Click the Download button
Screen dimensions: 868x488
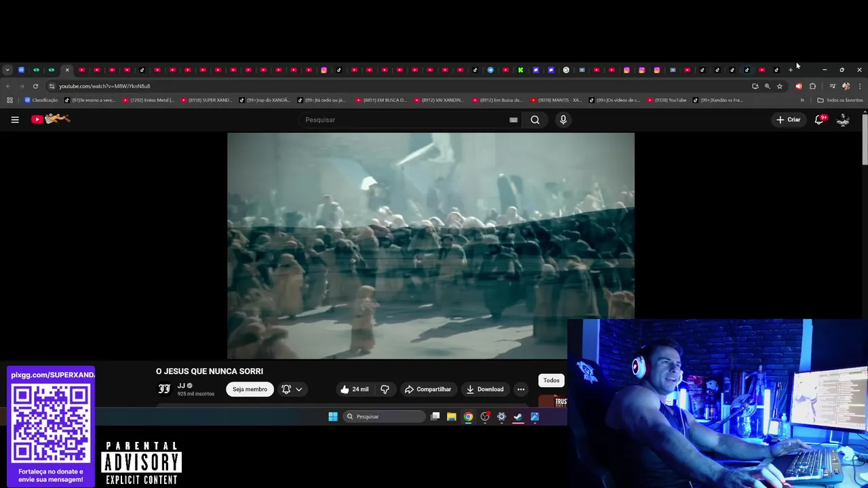[485, 389]
